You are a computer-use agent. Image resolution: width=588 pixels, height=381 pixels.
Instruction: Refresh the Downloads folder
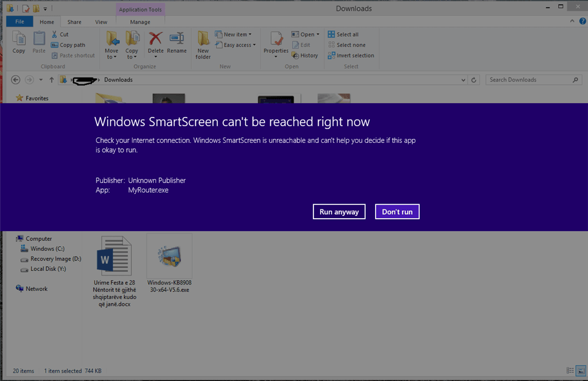(474, 80)
